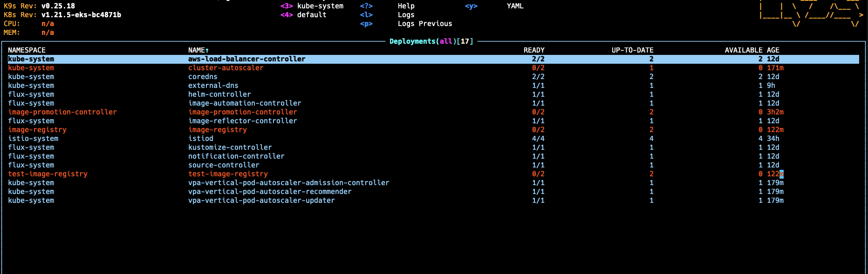The image size is (868, 274).
Task: Select the helm-controller deployment
Action: (219, 94)
